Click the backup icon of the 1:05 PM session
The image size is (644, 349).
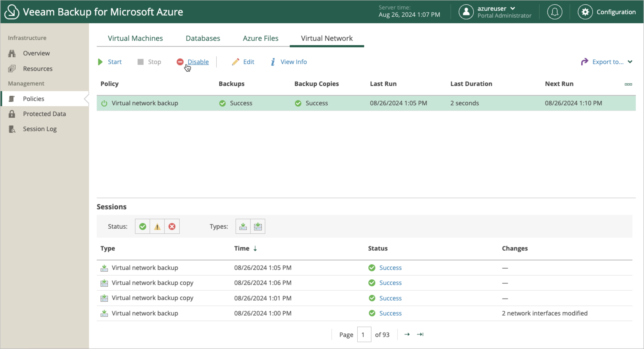pyautogui.click(x=104, y=268)
